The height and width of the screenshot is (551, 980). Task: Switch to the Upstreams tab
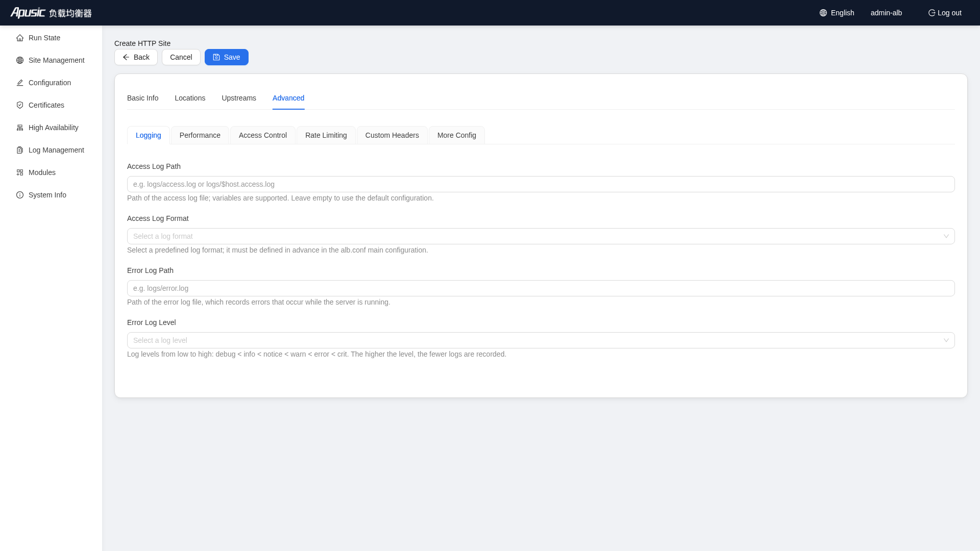click(239, 98)
